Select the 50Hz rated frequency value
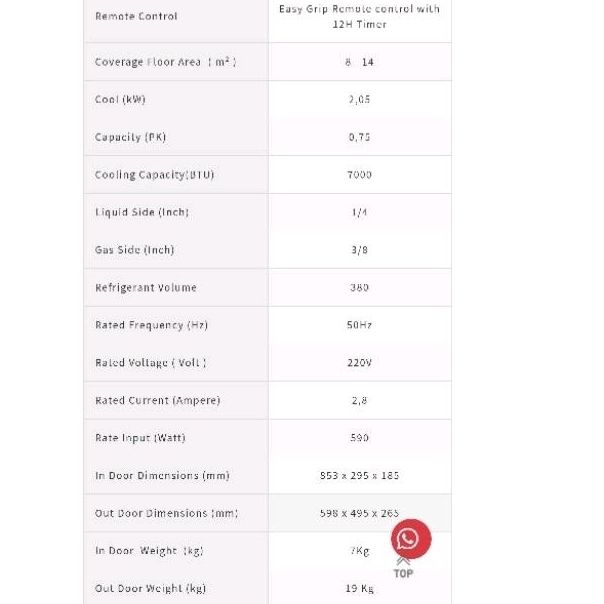 tap(359, 325)
